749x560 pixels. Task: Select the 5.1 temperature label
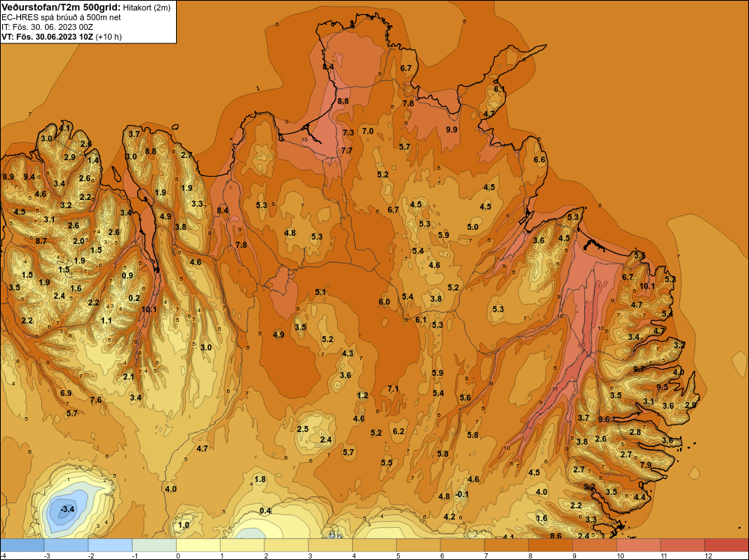pyautogui.click(x=321, y=292)
